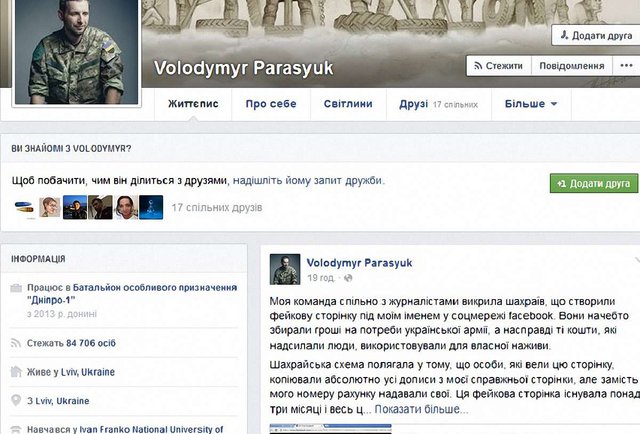This screenshot has width=640, height=434.
Task: Click the education icon next to Навчався
Action: pos(16,429)
